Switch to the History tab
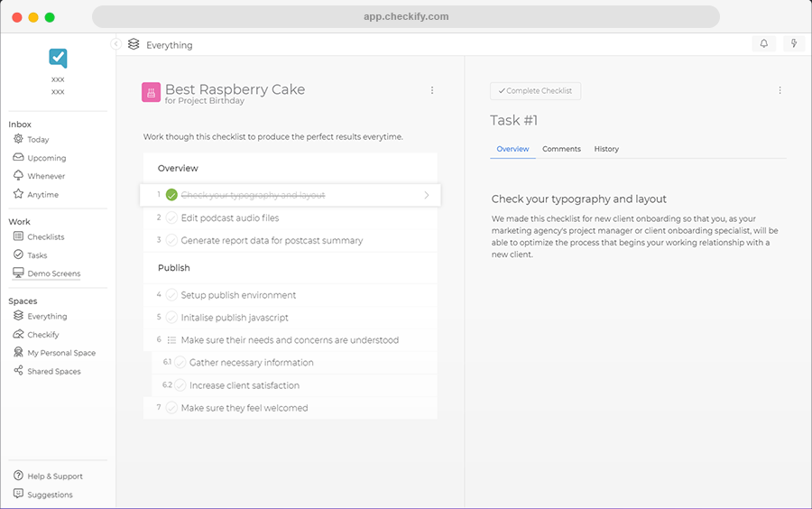Viewport: 812px width, 509px height. coord(606,149)
